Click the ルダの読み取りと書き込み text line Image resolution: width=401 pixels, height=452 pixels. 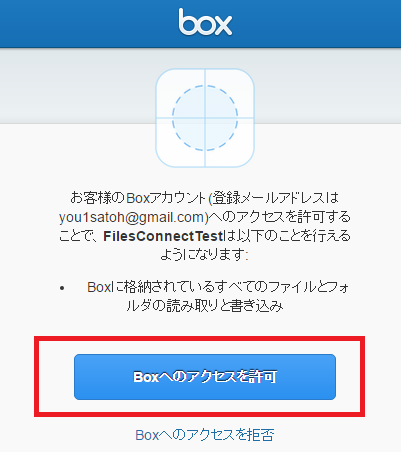click(x=205, y=306)
